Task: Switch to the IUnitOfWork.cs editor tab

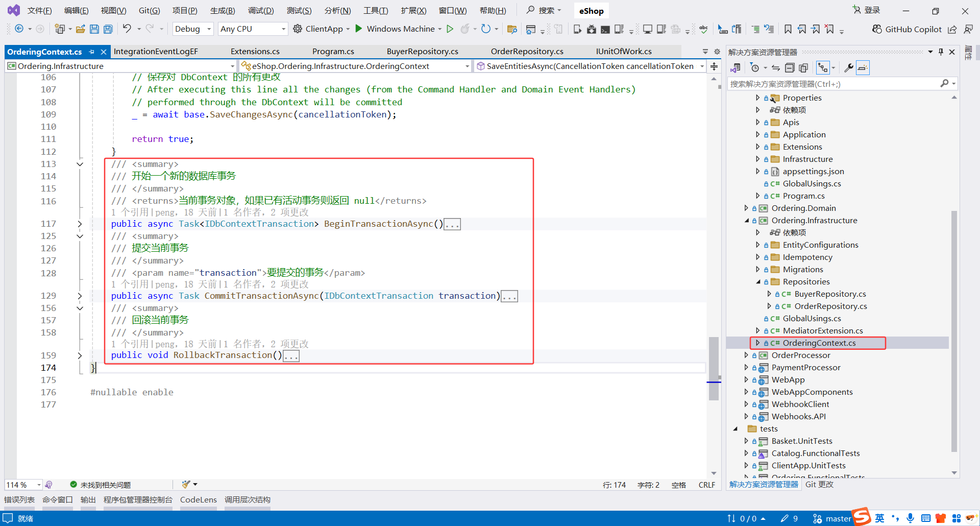Action: click(624, 52)
